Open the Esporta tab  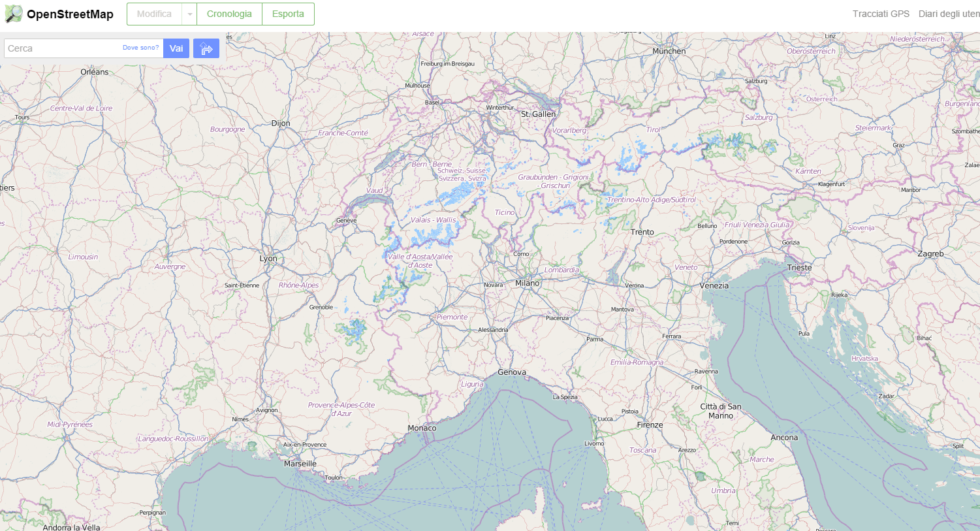click(288, 14)
